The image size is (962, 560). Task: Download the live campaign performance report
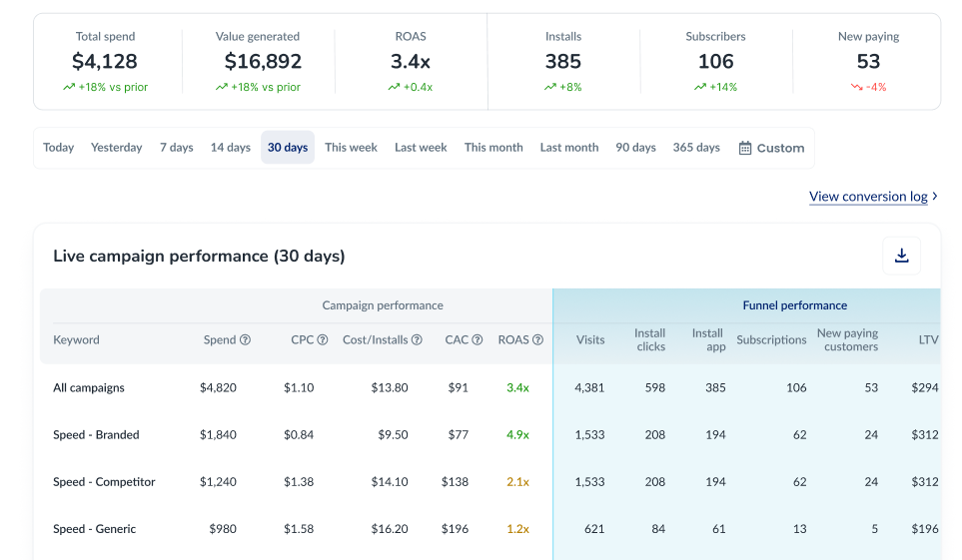pyautogui.click(x=901, y=256)
